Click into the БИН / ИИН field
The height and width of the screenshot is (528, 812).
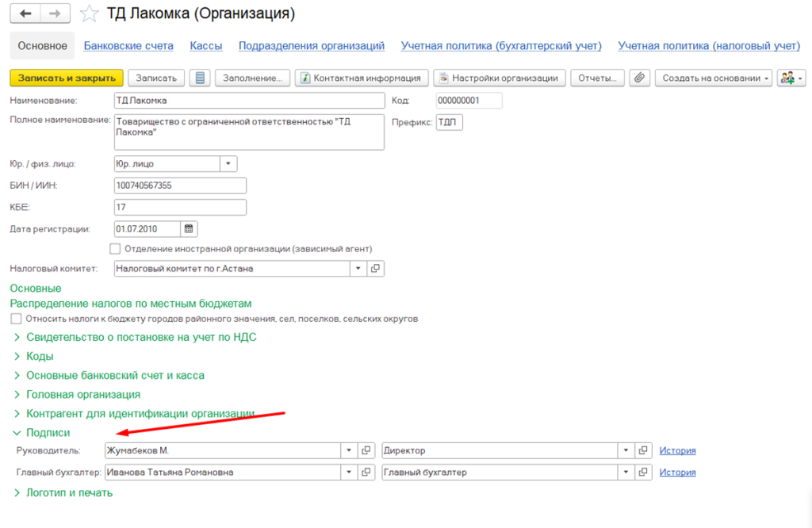point(180,186)
